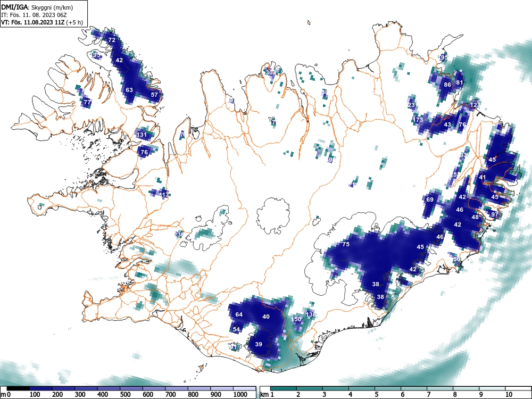Click visibility value '303' on the north coast
Viewport: 532px width, 399px height.
click(271, 72)
